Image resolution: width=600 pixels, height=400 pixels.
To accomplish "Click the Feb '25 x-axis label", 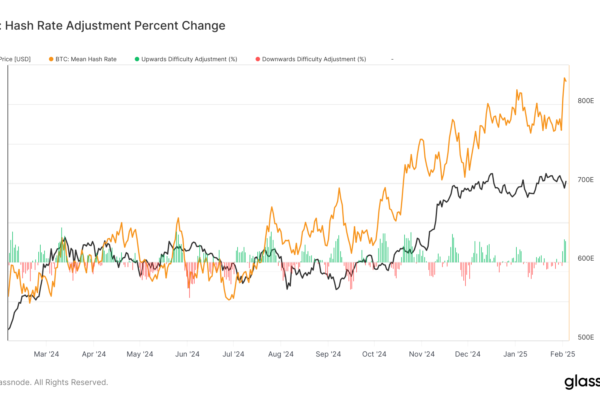I will tap(563, 354).
